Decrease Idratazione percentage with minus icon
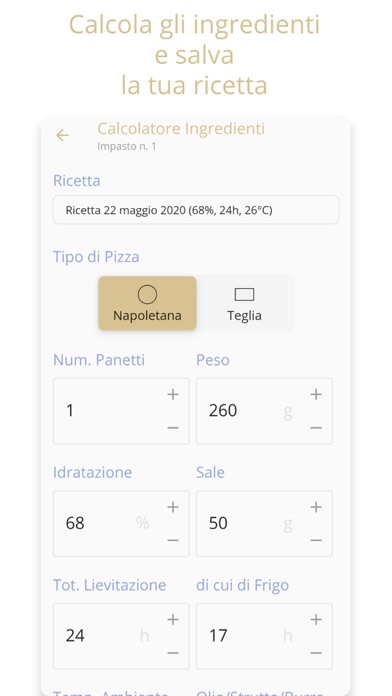 [173, 540]
